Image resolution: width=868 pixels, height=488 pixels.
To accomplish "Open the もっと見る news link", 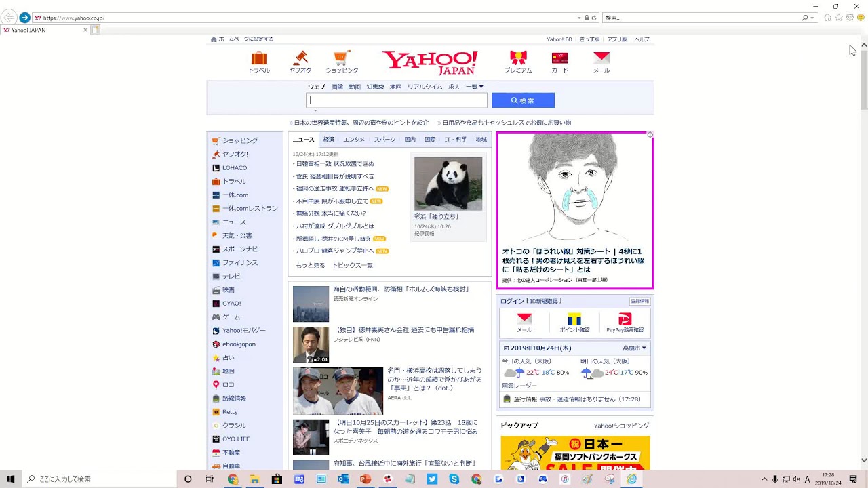I will point(310,265).
